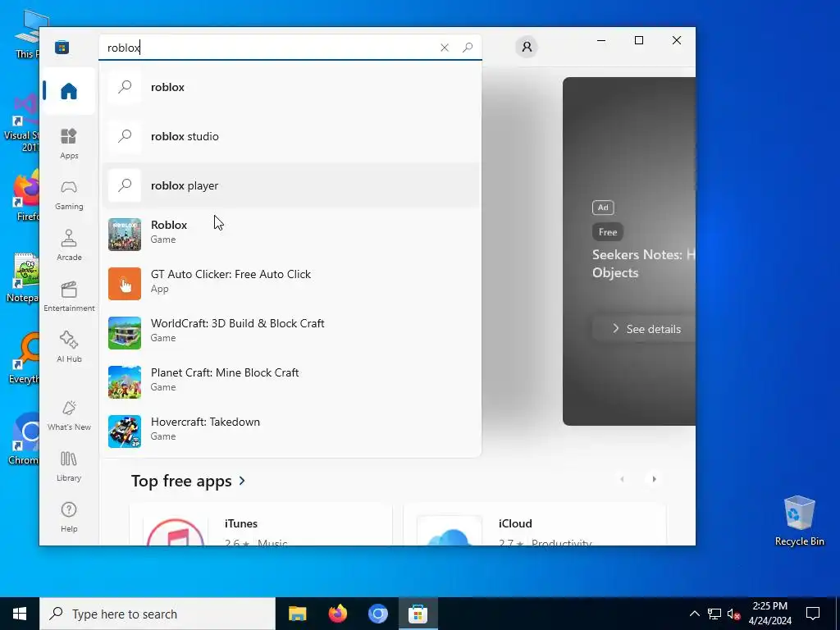Open What's New in sidebar
Viewport: 840px width, 630px height.
(69, 416)
